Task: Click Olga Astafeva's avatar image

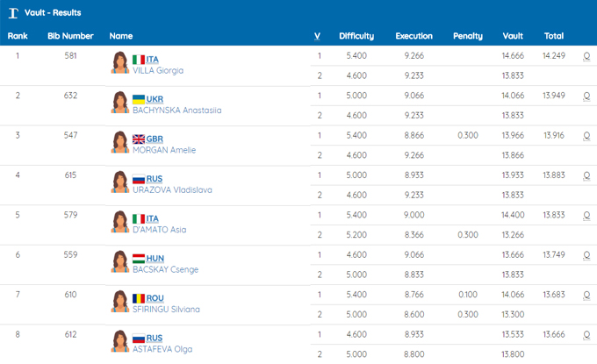Action: 119,341
